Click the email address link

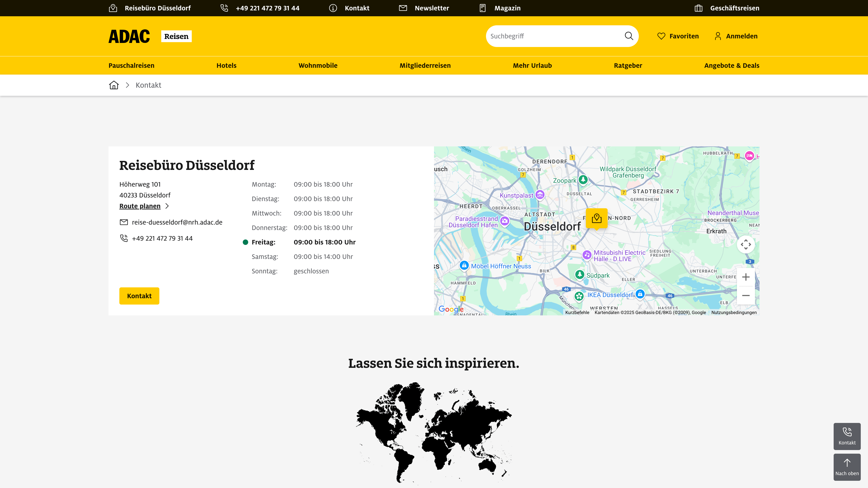click(x=177, y=222)
